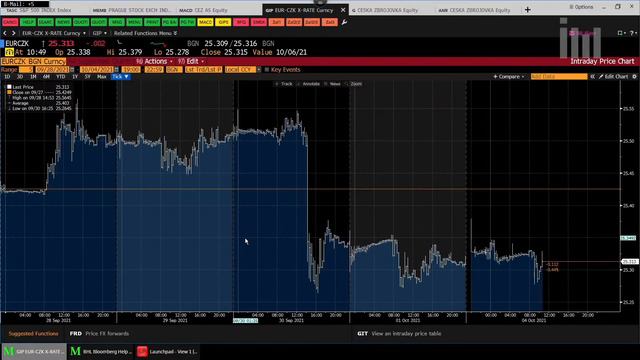This screenshot has height=360, width=640.
Task: Open the Tick interval dropdown
Action: point(120,77)
